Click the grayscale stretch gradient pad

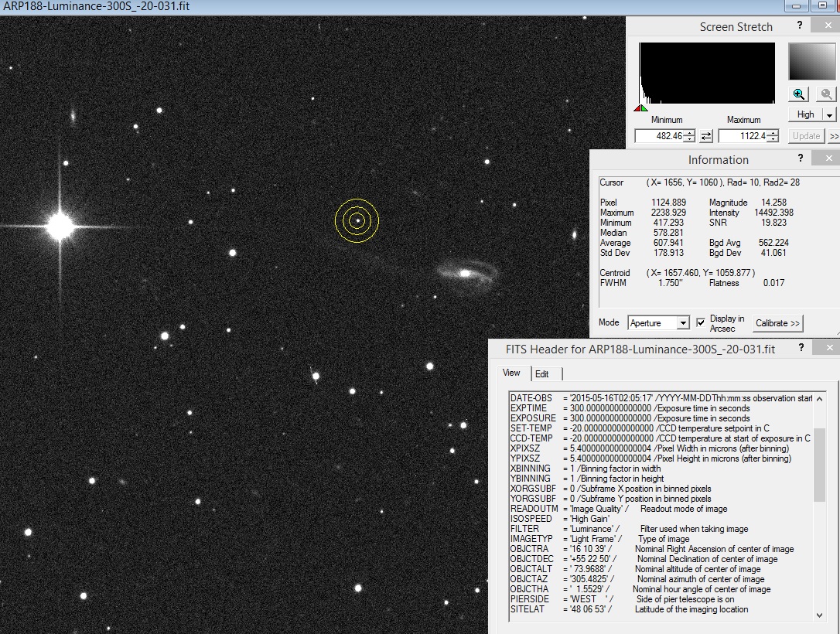point(811,62)
